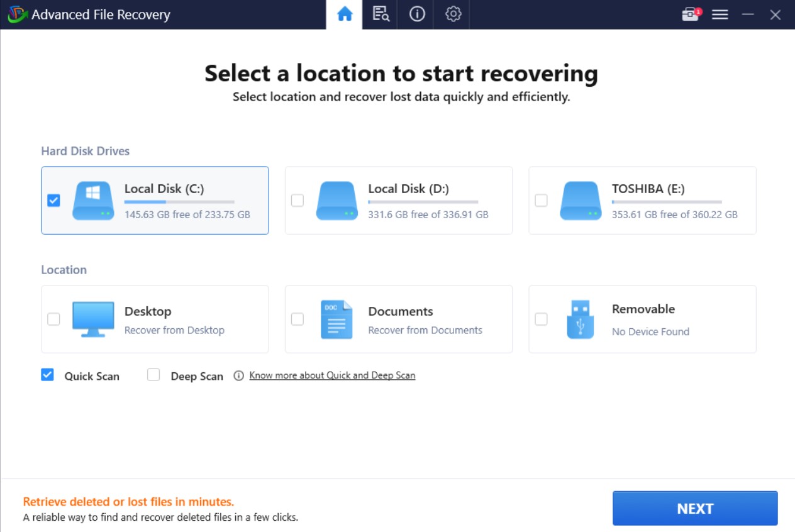This screenshot has width=795, height=532.
Task: Click the Documents file icon
Action: click(336, 319)
